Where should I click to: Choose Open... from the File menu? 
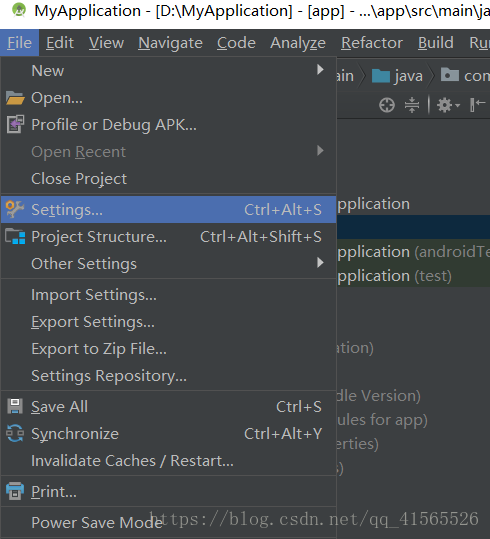(168, 98)
